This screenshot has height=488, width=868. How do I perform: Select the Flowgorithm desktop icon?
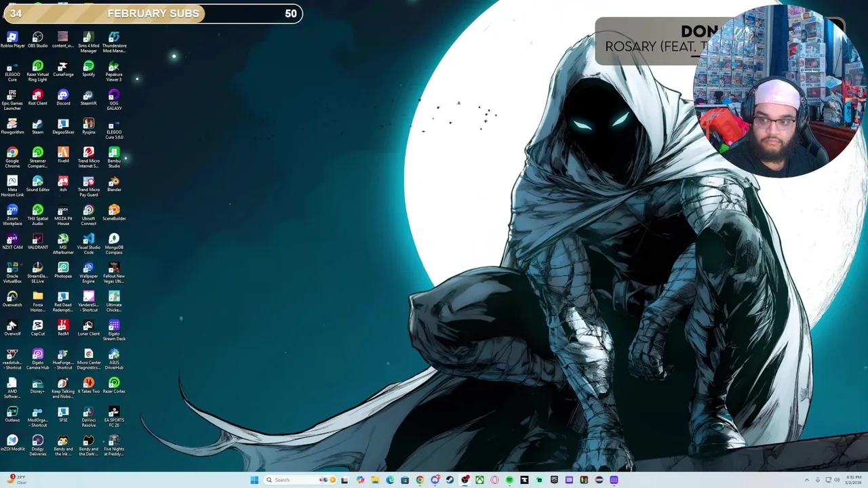click(12, 127)
